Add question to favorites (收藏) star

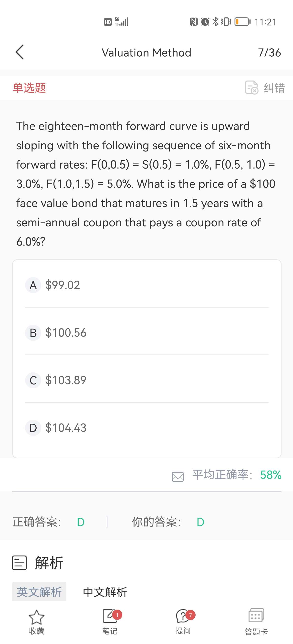click(x=37, y=617)
